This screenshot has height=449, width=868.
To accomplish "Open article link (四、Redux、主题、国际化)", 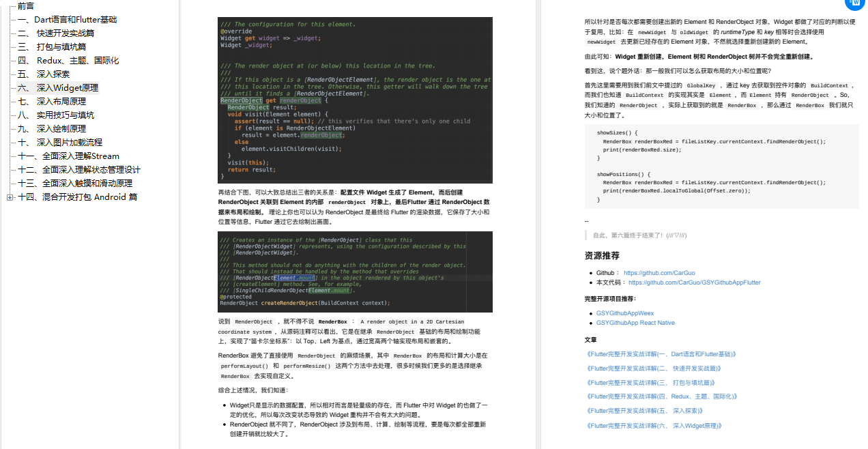I will click(x=661, y=396).
